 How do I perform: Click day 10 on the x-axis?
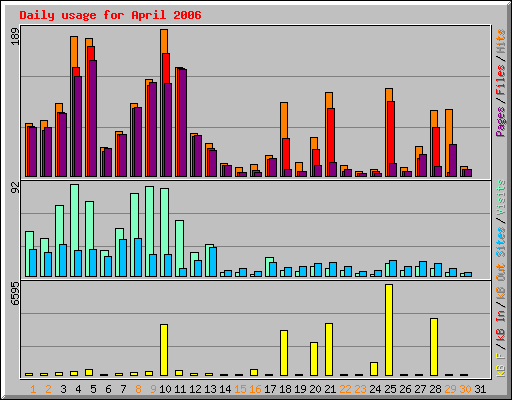(x=165, y=389)
